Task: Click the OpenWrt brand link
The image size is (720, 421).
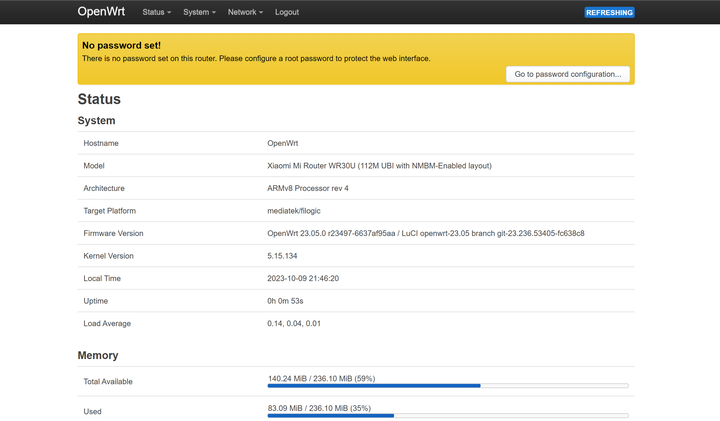Action: pos(102,12)
